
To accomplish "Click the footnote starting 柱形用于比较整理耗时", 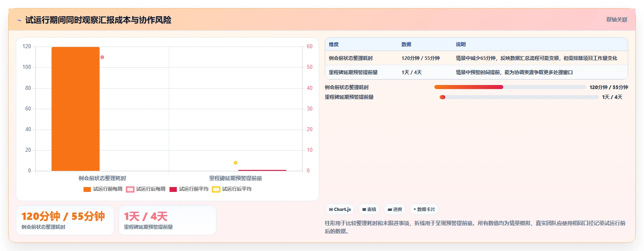I will click(x=475, y=227).
